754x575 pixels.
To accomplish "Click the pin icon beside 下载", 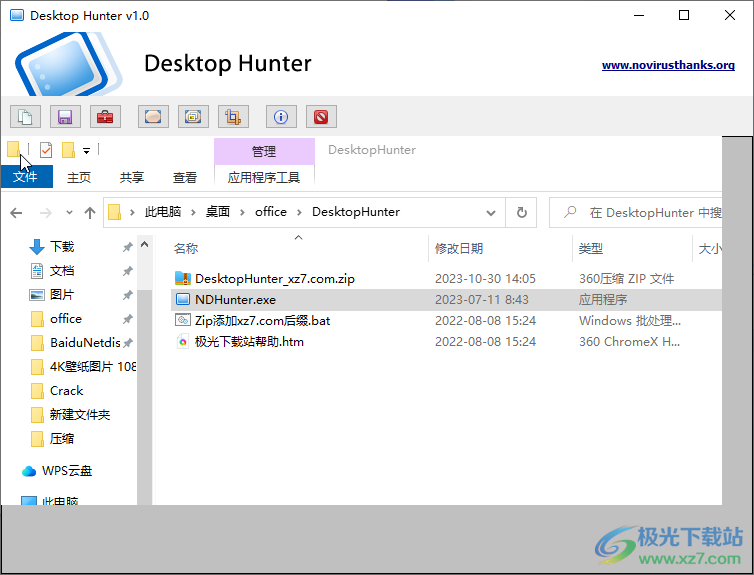I will 127,247.
